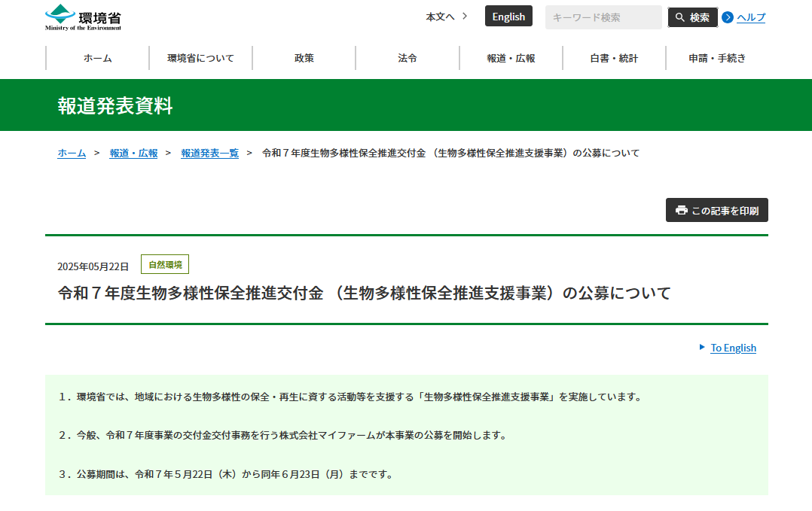Open 報道発表一覧 breadcrumb link

click(x=209, y=153)
